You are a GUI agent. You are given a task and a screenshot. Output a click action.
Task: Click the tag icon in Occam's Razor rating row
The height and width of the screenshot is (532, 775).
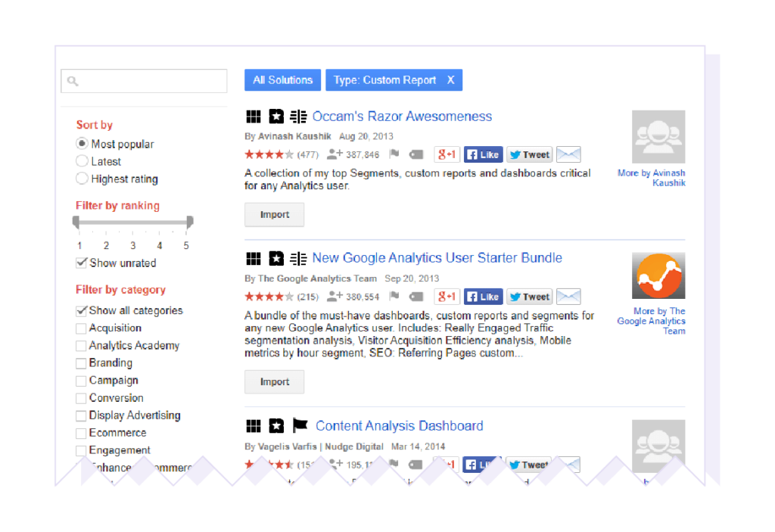[x=416, y=154]
